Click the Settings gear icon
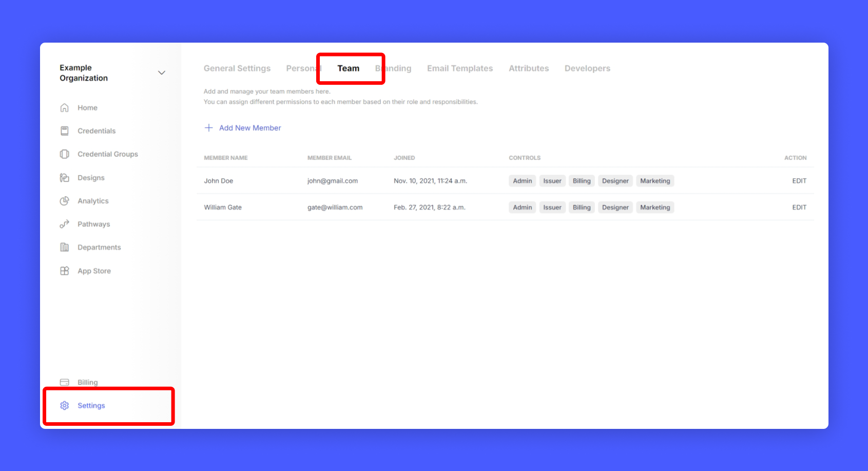Image resolution: width=868 pixels, height=471 pixels. point(64,406)
